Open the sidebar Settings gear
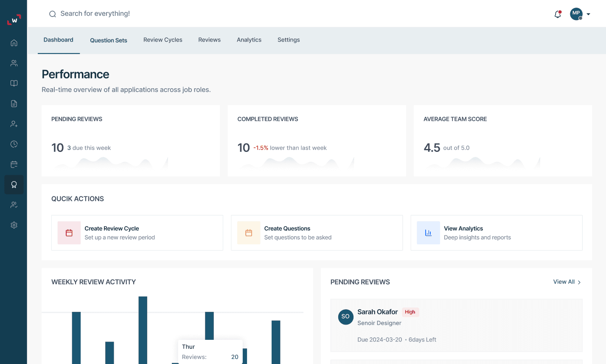This screenshot has width=606, height=364. pos(14,225)
